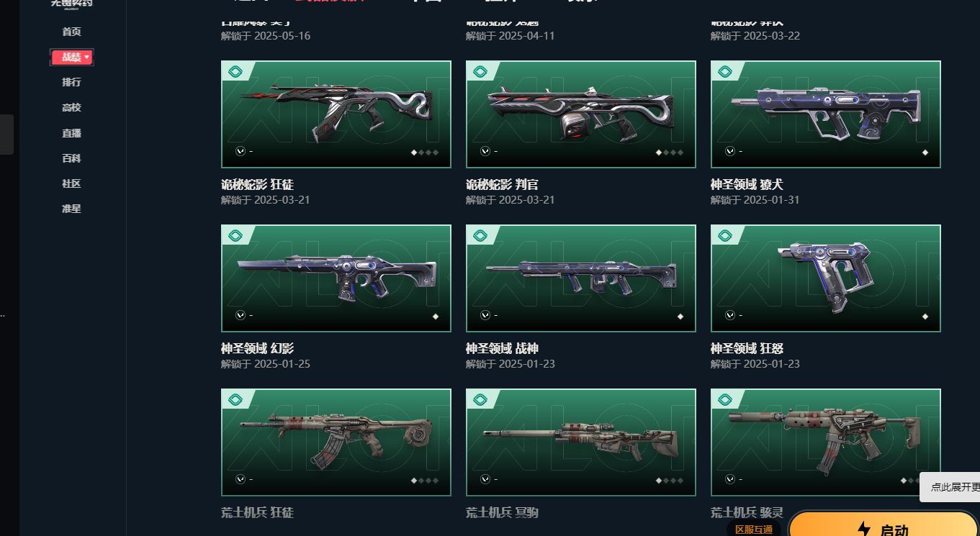
Task: Go to 高校 in sidebar
Action: (x=71, y=107)
